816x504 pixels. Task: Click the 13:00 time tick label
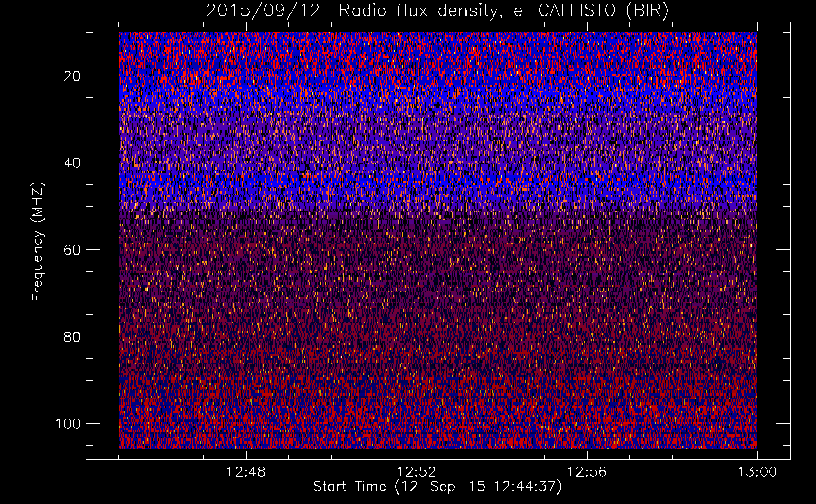(757, 472)
